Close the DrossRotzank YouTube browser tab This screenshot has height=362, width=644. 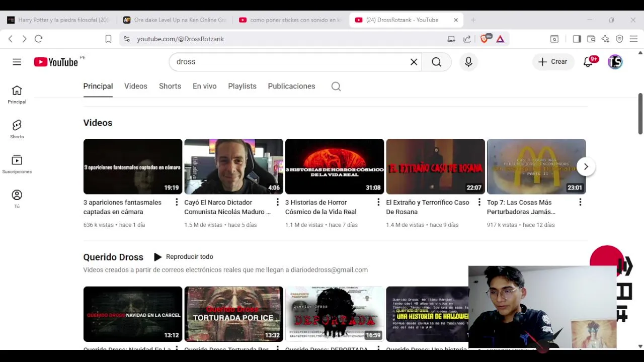[x=456, y=20]
